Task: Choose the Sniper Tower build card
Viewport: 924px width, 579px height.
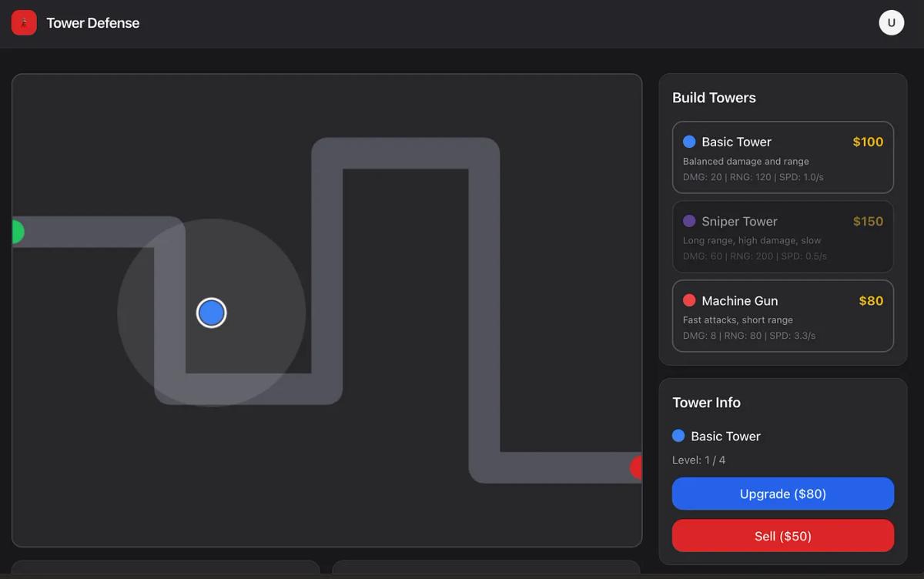Action: (x=783, y=236)
